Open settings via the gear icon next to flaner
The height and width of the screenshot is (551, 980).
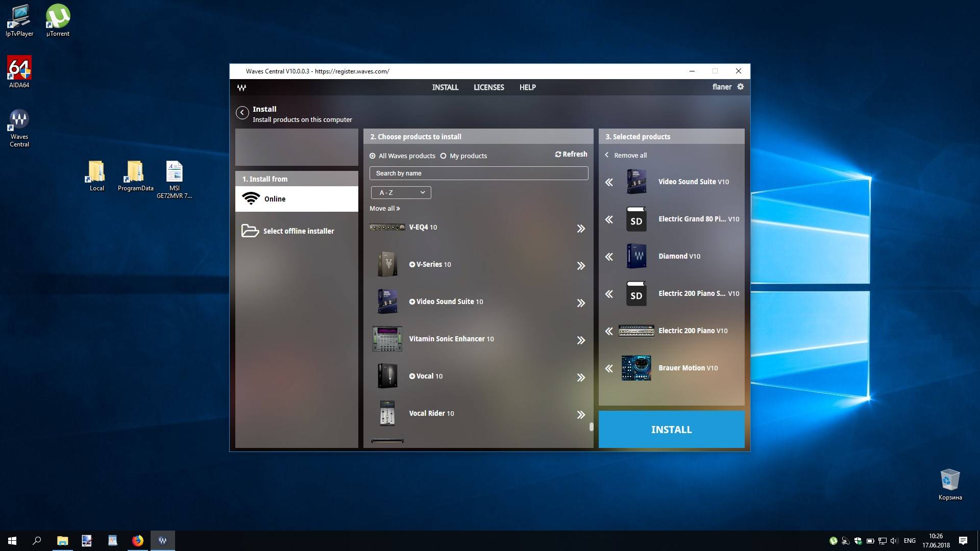pyautogui.click(x=741, y=87)
